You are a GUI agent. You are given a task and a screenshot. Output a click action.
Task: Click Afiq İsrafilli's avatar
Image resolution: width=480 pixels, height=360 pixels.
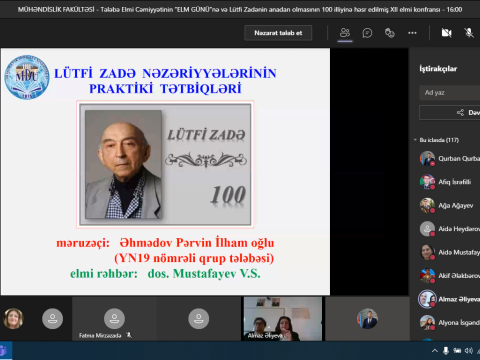(x=427, y=182)
